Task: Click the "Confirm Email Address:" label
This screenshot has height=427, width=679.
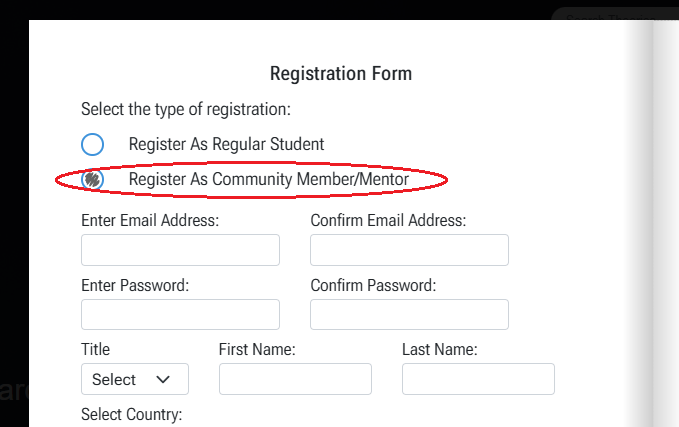Action: 388,220
